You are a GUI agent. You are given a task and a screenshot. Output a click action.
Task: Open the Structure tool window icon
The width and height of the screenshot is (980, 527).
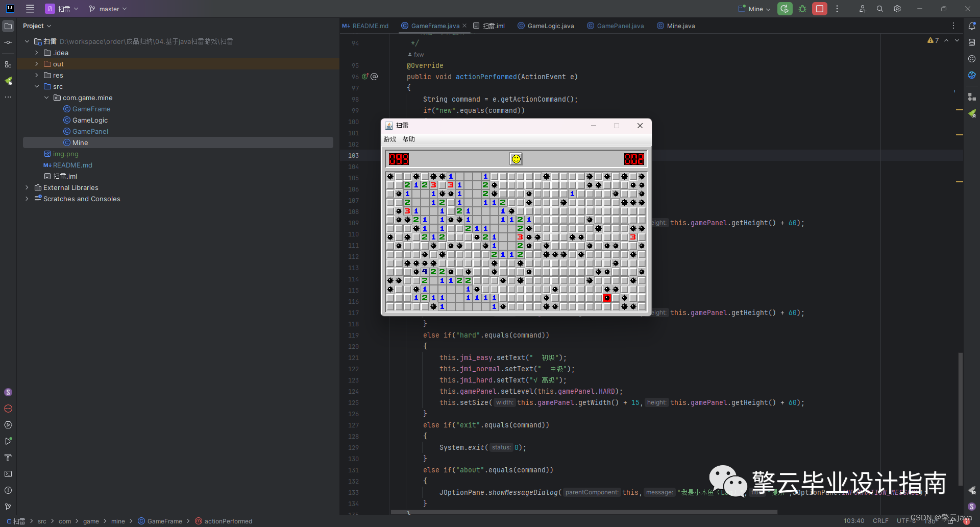click(x=8, y=64)
